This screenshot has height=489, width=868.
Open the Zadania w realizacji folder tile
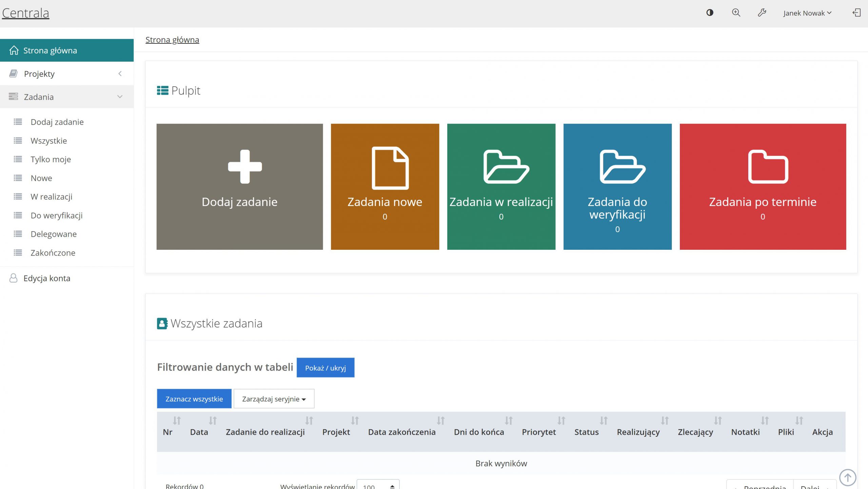click(x=501, y=186)
